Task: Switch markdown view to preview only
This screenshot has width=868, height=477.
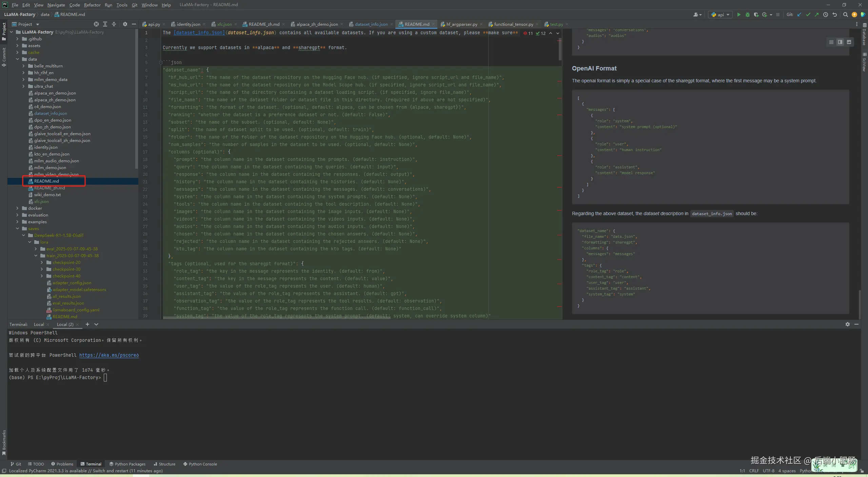Action: point(849,42)
